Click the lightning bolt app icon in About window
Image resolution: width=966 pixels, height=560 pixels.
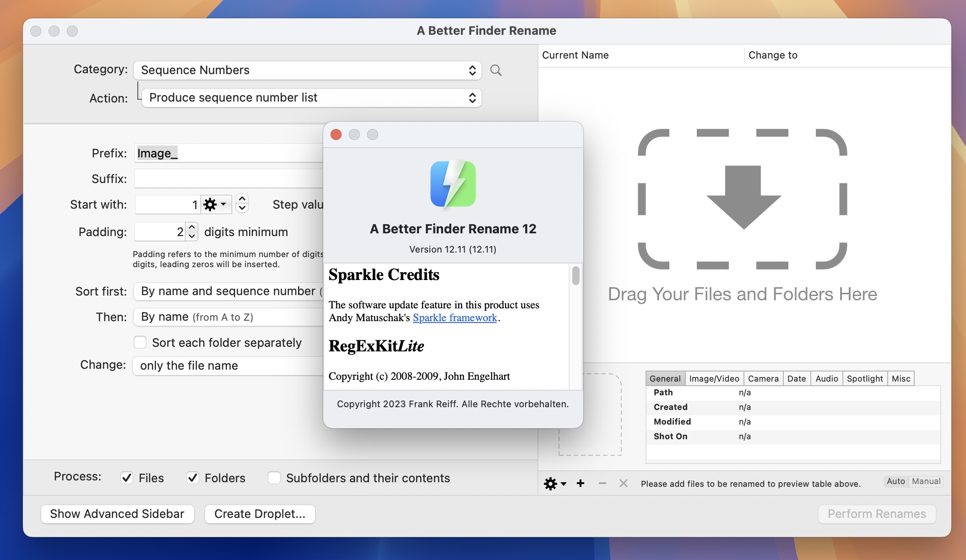(x=453, y=183)
